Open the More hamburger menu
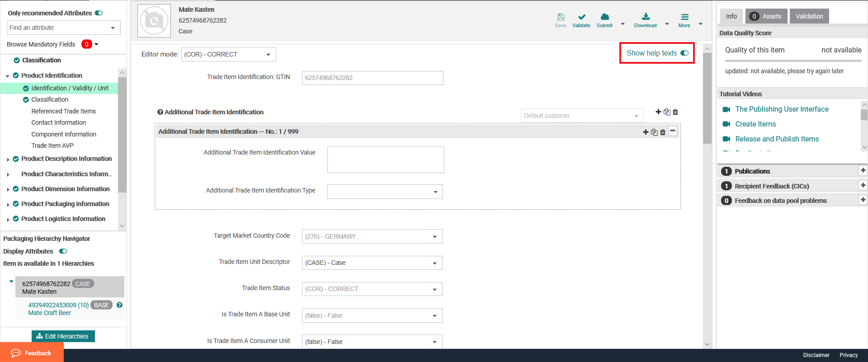Image resolution: width=868 pixels, height=362 pixels. click(684, 18)
